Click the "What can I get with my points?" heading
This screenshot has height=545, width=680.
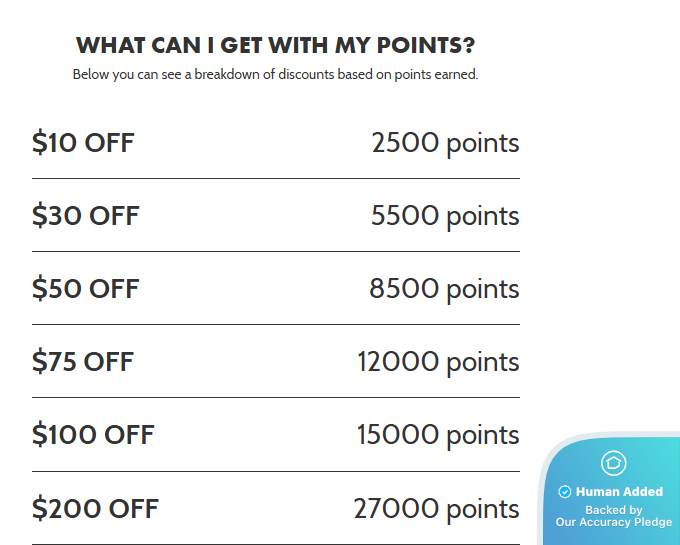click(x=275, y=46)
